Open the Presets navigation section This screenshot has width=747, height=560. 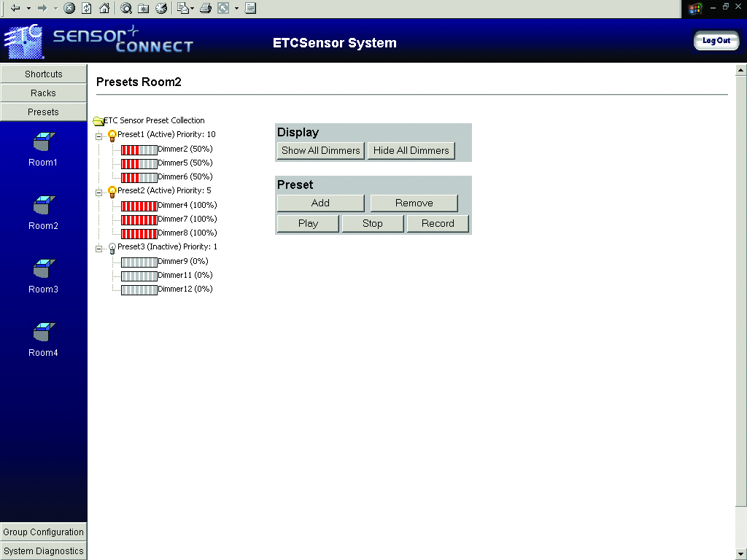43,112
